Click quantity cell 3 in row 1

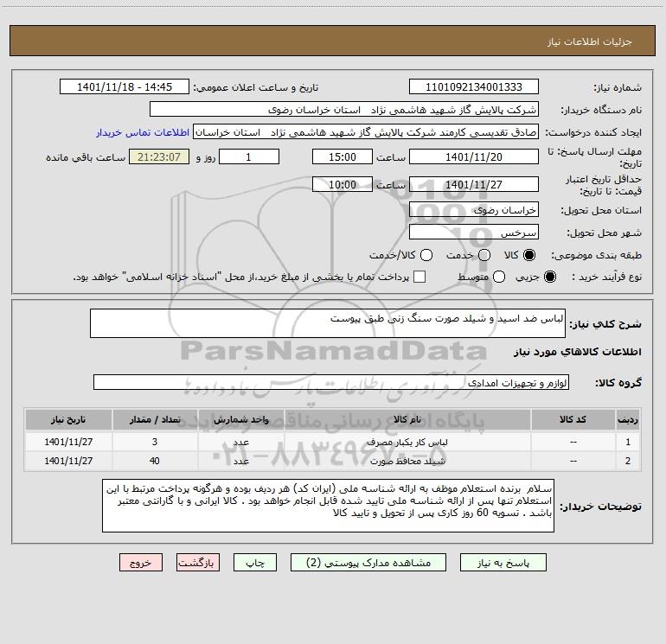[x=155, y=442]
